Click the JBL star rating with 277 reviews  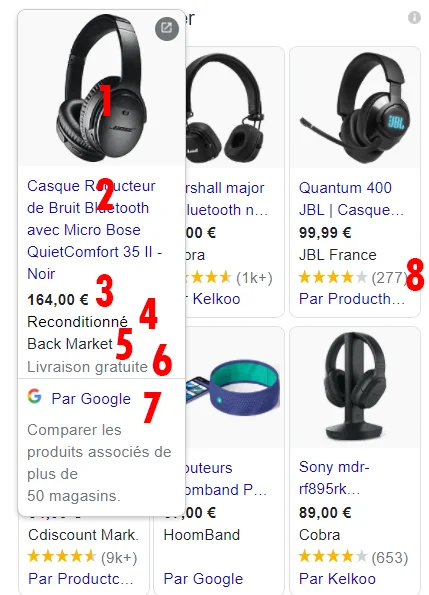(x=352, y=277)
